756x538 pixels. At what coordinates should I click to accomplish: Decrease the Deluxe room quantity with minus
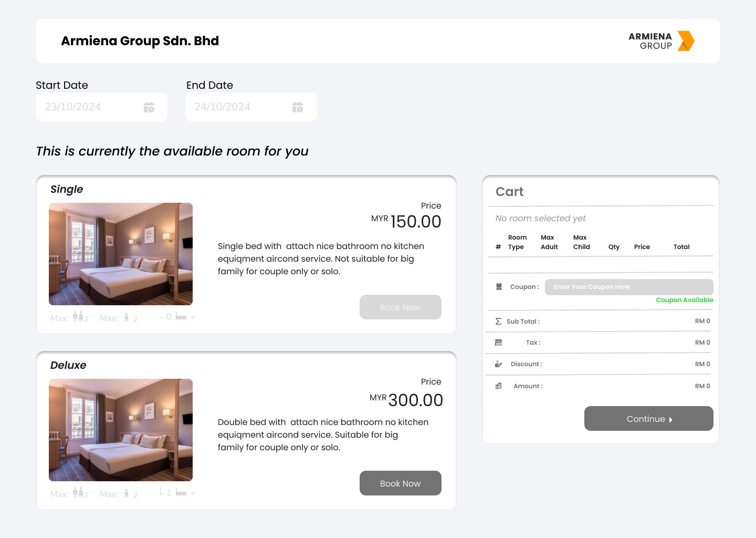point(161,492)
